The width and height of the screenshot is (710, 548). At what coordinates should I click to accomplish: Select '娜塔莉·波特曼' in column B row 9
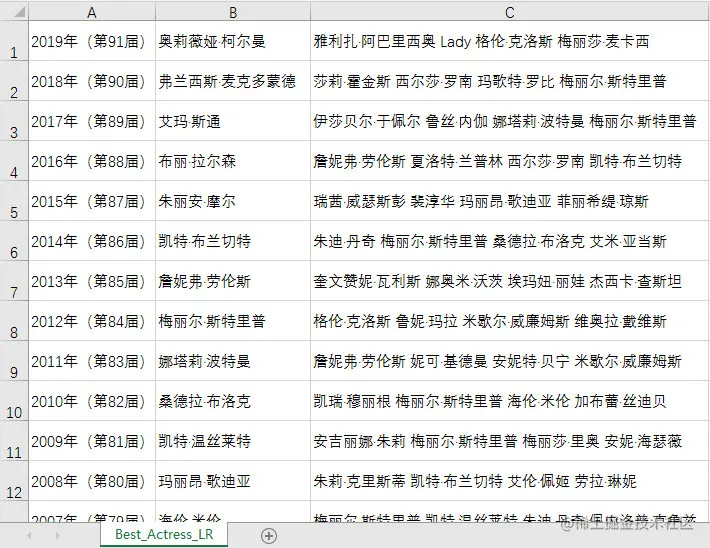pos(233,361)
